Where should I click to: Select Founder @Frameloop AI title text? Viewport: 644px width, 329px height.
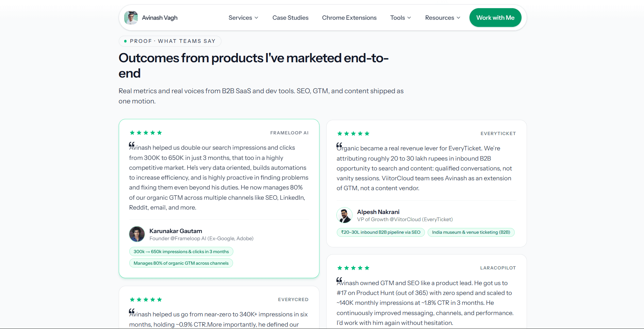201,238
